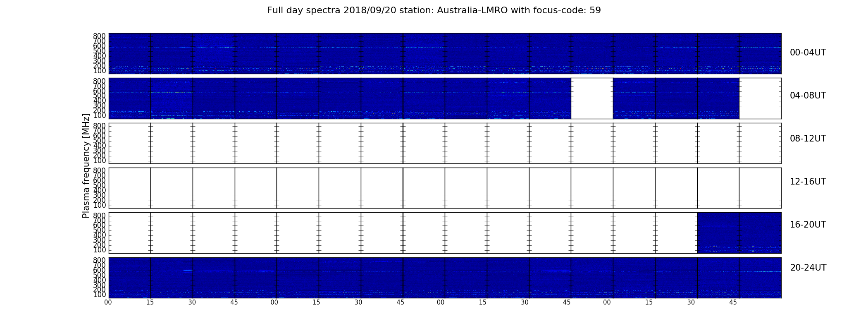Screen dimensions: 868x331
Task: Select the '12-16UT' panel label
Action: click(x=808, y=182)
